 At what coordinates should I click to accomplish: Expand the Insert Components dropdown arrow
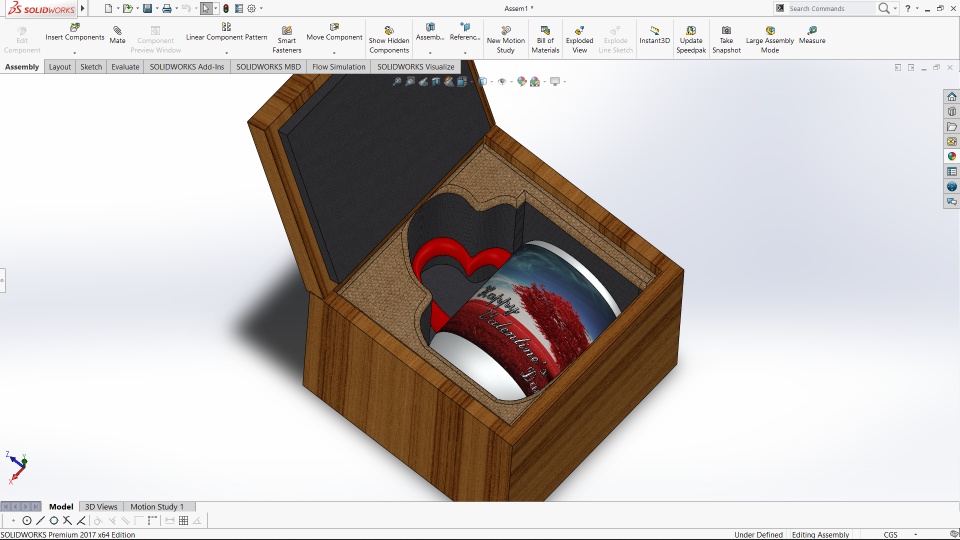75,52
